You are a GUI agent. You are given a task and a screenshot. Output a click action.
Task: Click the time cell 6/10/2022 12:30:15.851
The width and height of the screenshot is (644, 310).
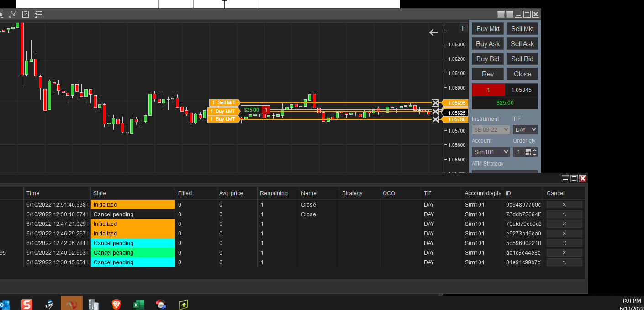57,262
